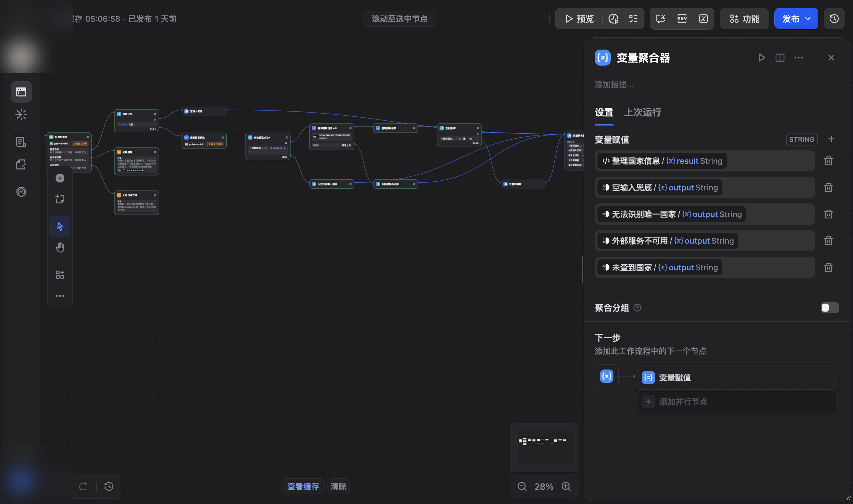The width and height of the screenshot is (853, 504).
Task: Click 查看缓存 link
Action: click(303, 486)
